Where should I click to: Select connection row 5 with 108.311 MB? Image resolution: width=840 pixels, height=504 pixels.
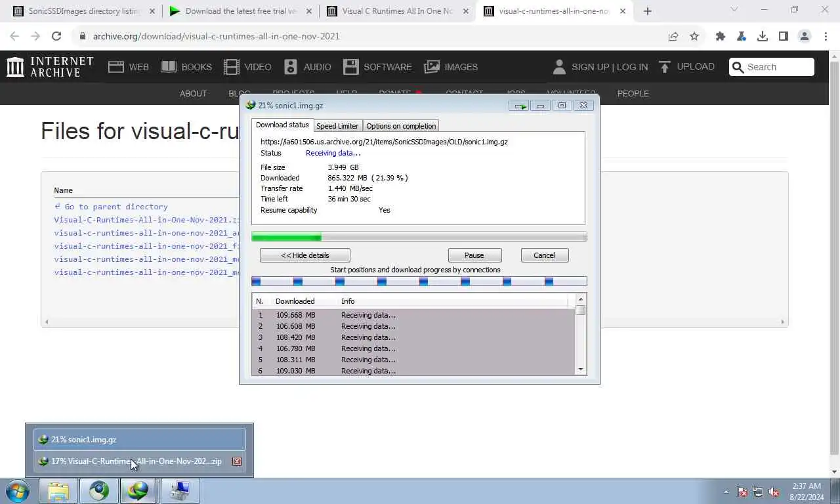(413, 360)
